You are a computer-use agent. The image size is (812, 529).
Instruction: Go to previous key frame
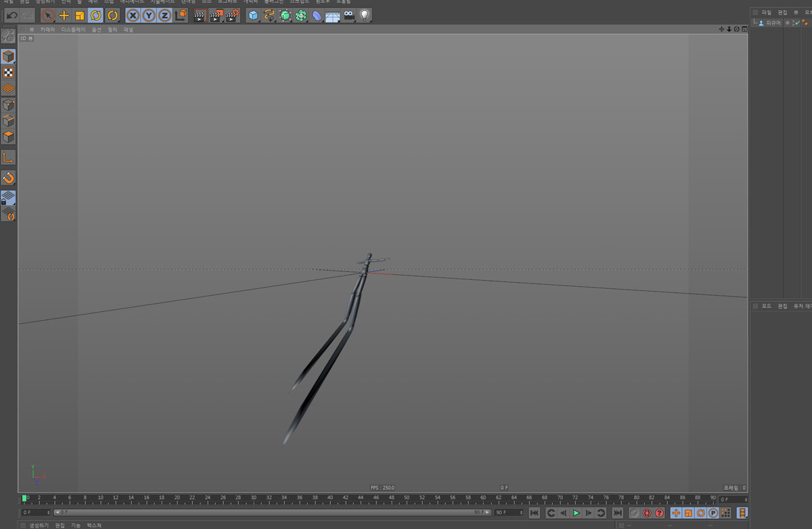(x=551, y=513)
